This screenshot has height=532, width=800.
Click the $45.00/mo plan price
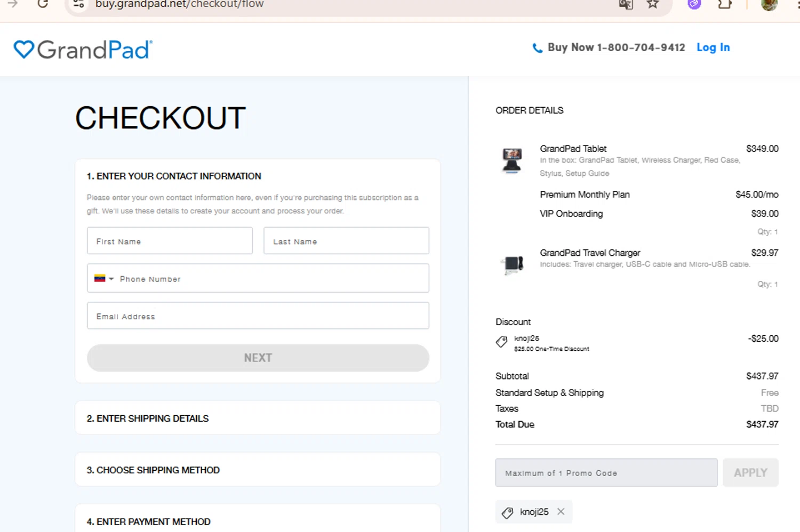pyautogui.click(x=757, y=195)
